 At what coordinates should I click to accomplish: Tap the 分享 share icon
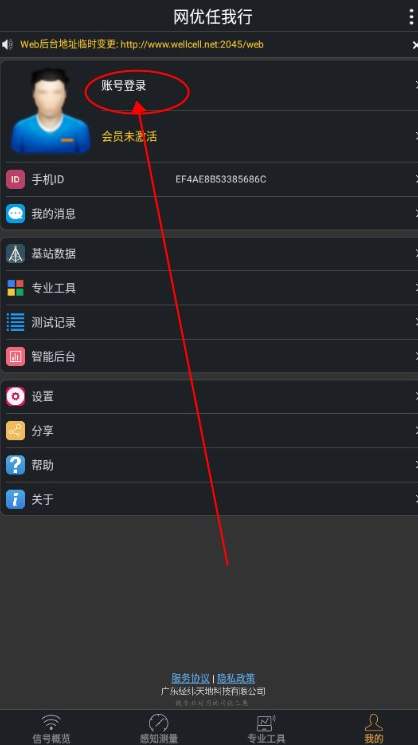coord(15,430)
